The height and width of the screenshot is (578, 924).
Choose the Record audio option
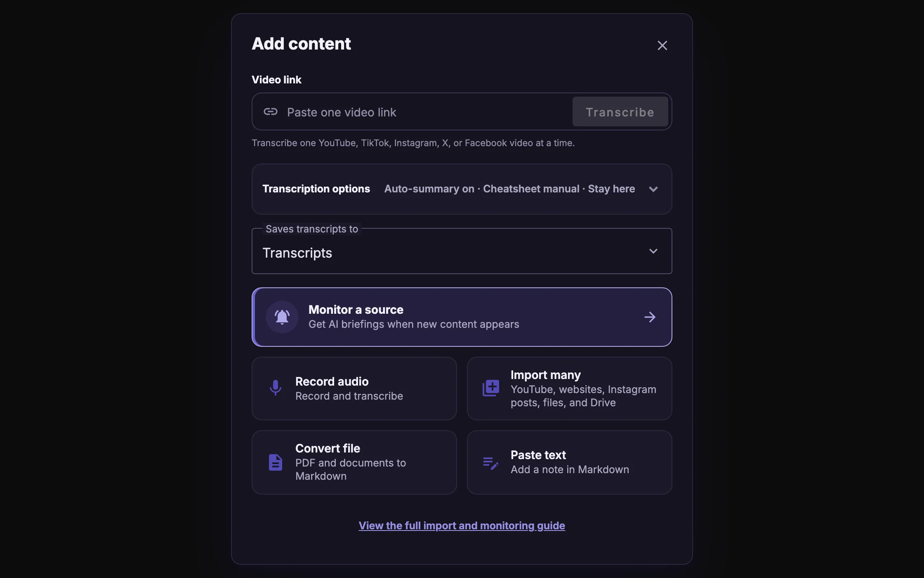click(x=354, y=388)
